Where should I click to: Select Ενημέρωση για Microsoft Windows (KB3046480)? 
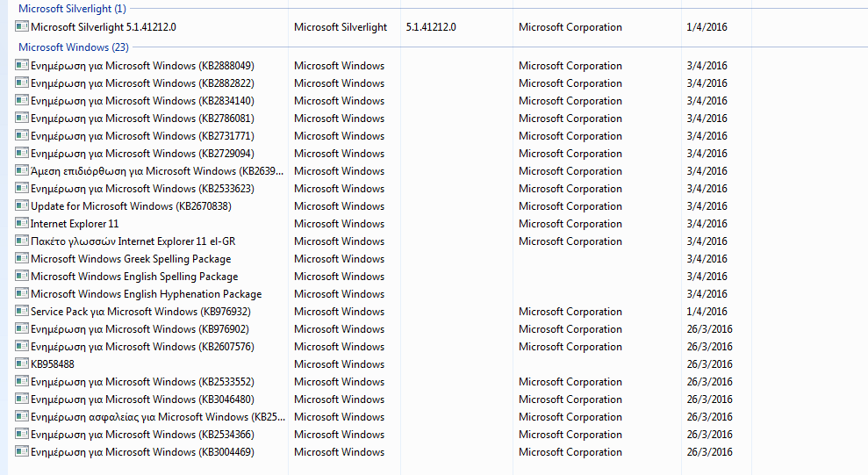click(142, 399)
